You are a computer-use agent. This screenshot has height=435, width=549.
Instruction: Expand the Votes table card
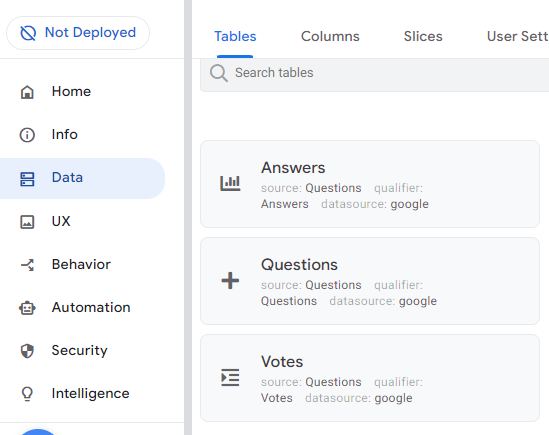point(370,378)
